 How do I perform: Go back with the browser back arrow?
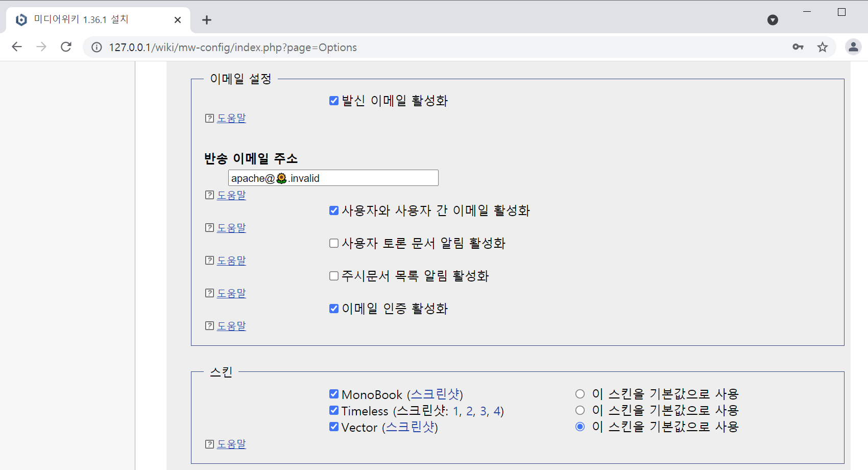point(17,47)
